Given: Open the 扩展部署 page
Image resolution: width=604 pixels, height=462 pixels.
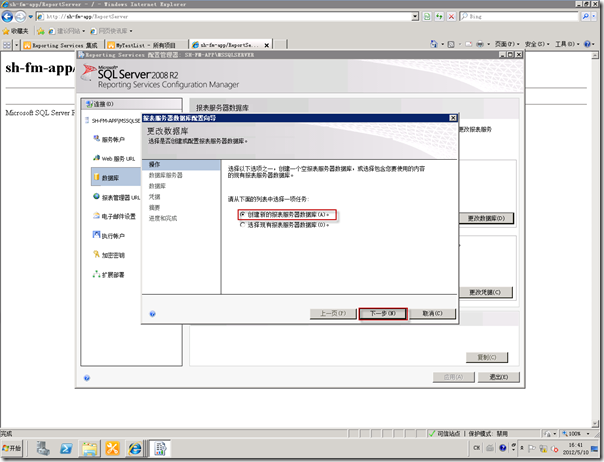Looking at the screenshot, I should click(x=109, y=275).
